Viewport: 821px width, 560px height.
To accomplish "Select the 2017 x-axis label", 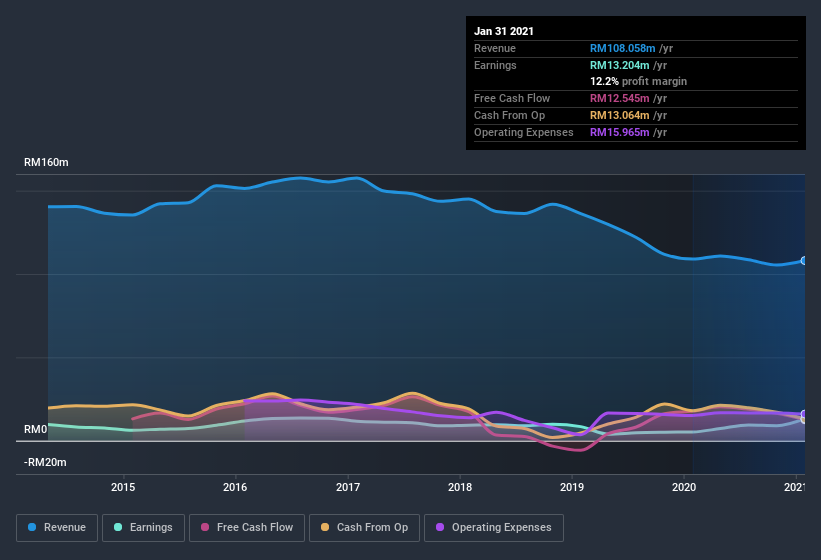I will coord(348,487).
